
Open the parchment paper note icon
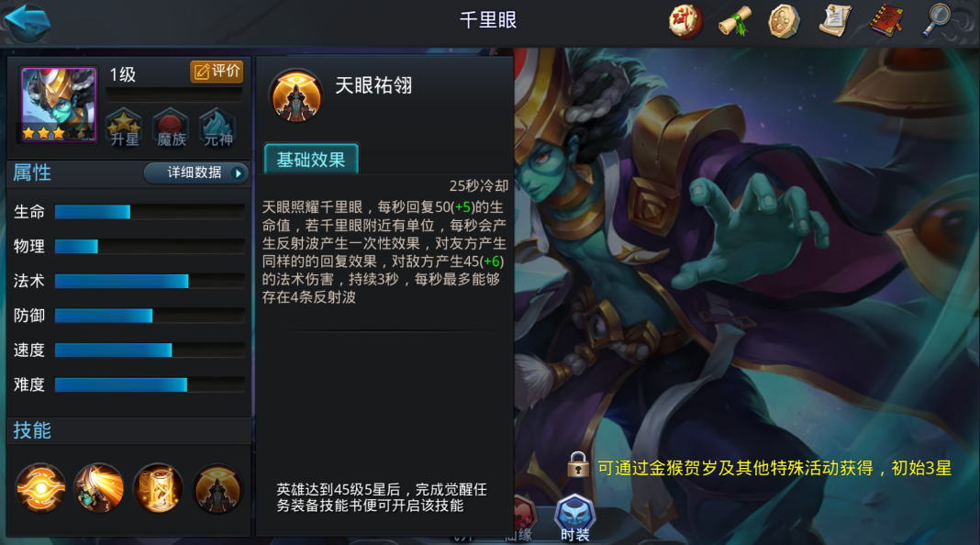835,21
